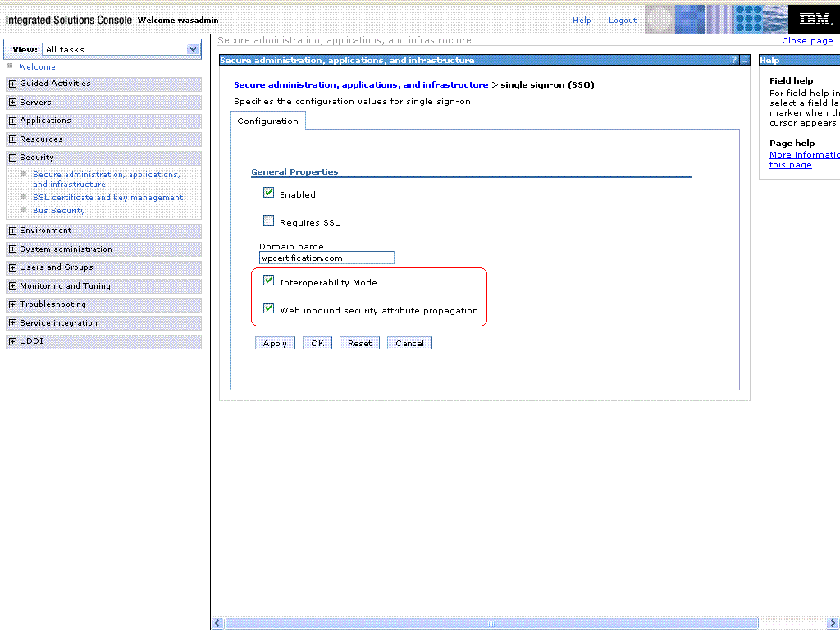Select the Configuration tab

268,121
